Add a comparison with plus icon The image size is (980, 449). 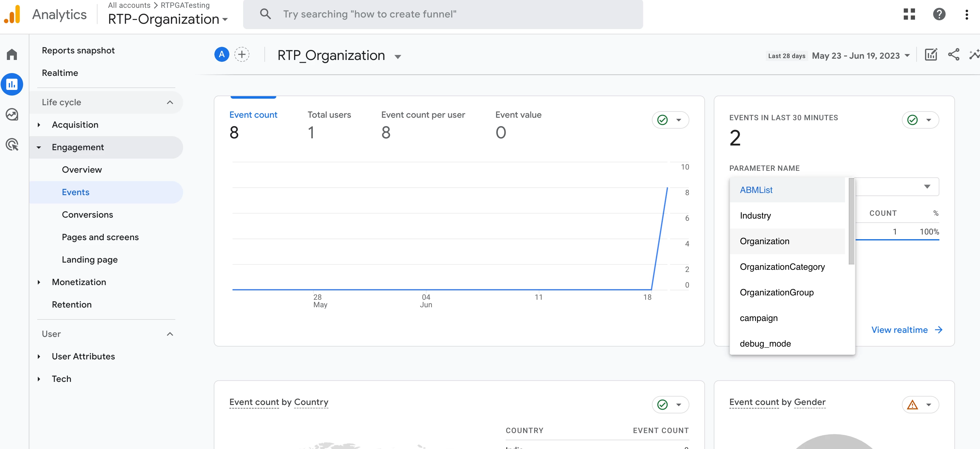pyautogui.click(x=242, y=55)
